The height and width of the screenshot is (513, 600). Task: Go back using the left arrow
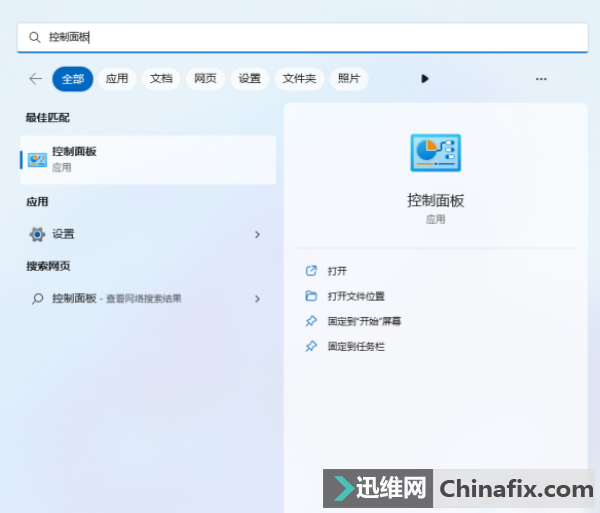[x=36, y=79]
